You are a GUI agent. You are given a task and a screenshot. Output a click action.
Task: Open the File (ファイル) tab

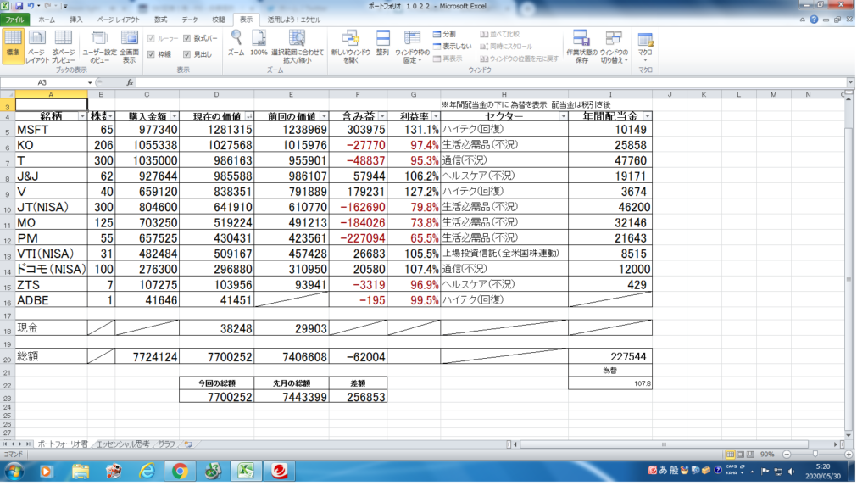click(x=15, y=20)
